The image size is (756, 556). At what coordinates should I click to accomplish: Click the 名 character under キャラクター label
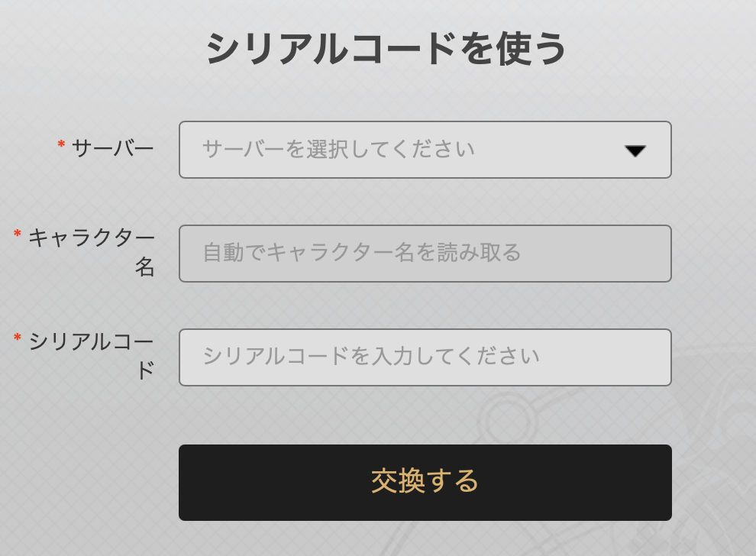144,267
